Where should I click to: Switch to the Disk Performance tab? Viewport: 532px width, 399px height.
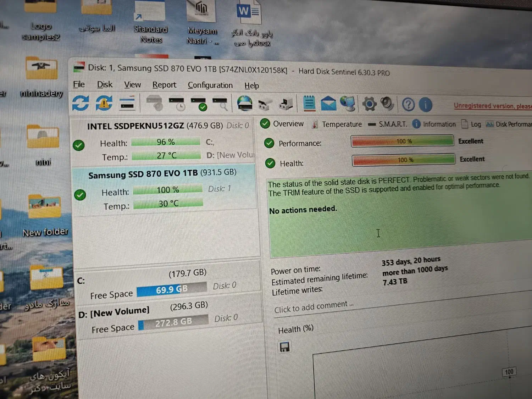click(509, 124)
